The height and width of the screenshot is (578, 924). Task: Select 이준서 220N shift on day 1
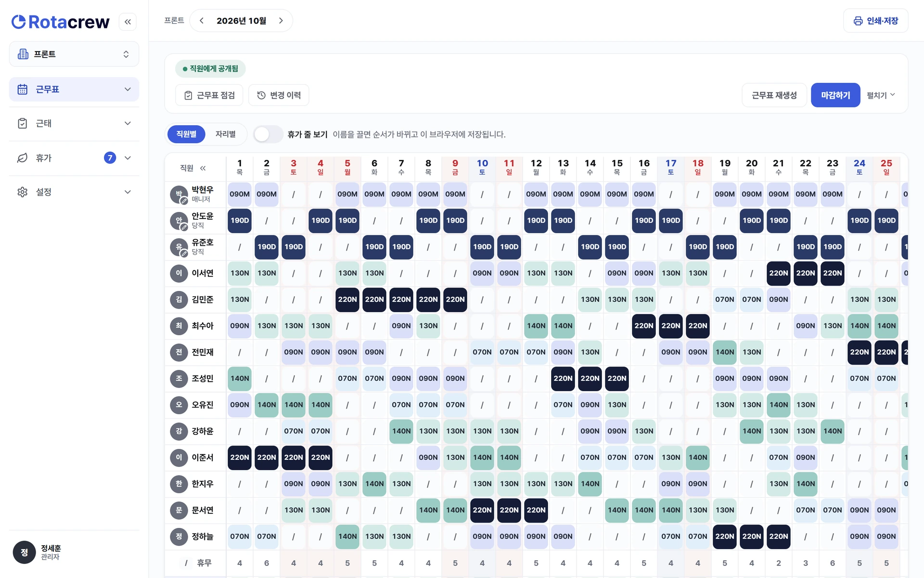(x=240, y=458)
